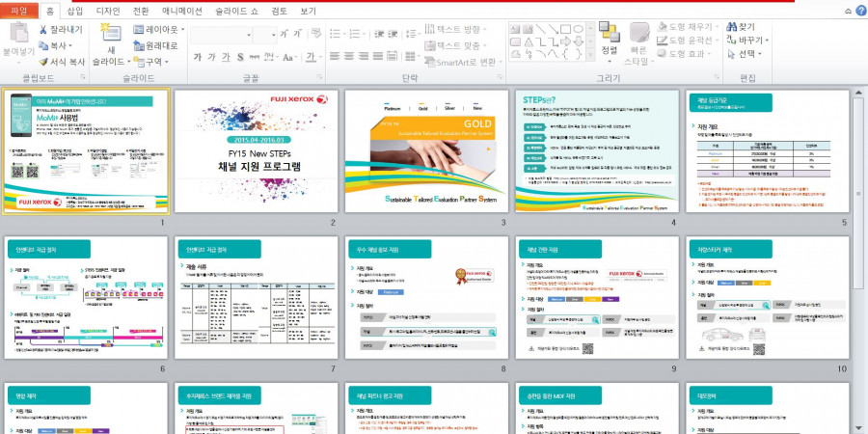Click 도형 채우기 (Shape Fill) button

pyautogui.click(x=689, y=27)
